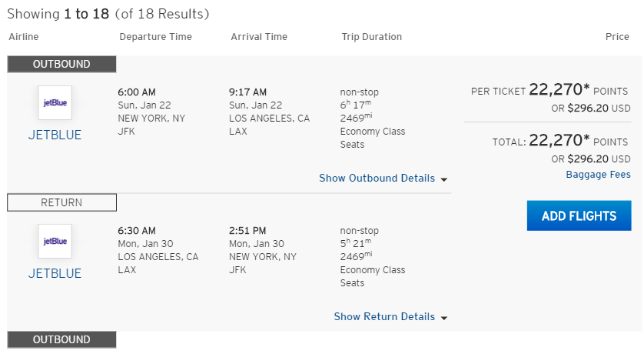Click the arrow beside Show Outbound Details
Screen dimensions: 644x354
point(444,179)
